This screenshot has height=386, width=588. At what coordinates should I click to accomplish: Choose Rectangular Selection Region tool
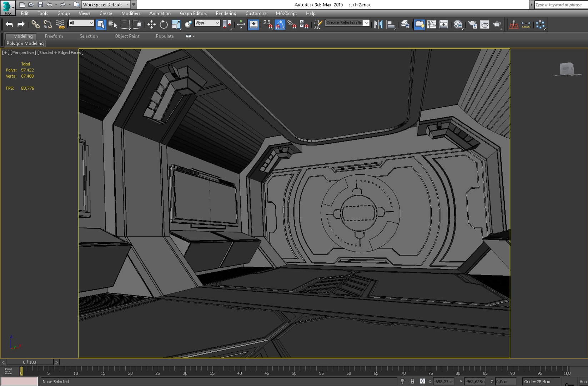pos(125,24)
